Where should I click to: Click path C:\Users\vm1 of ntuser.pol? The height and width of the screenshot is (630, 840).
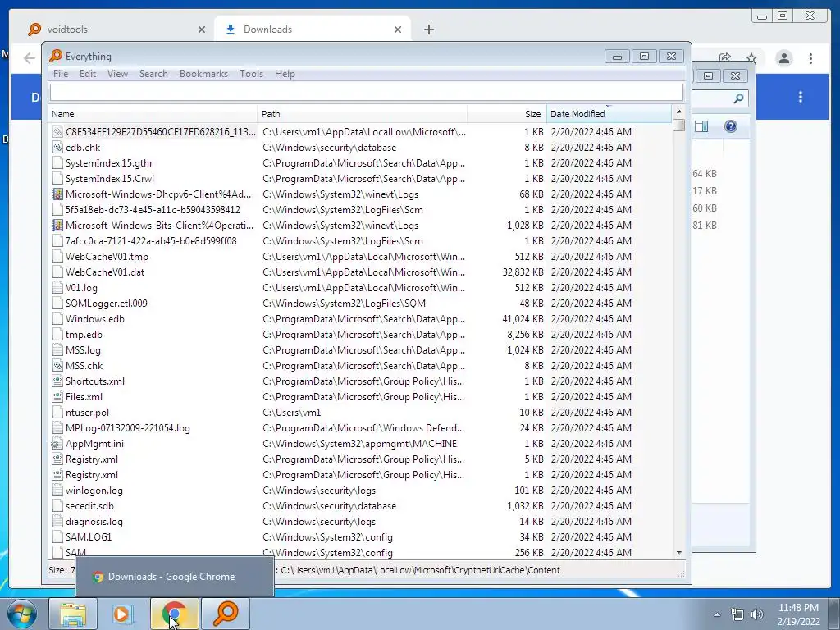click(x=291, y=413)
